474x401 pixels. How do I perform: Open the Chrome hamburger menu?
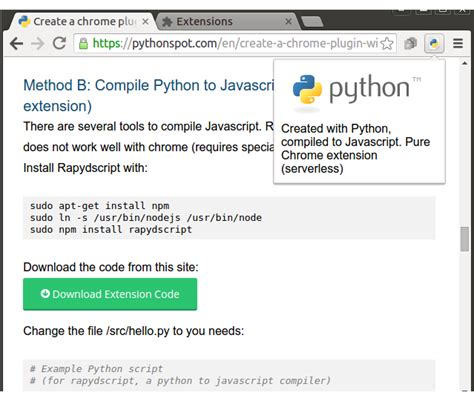(x=458, y=43)
